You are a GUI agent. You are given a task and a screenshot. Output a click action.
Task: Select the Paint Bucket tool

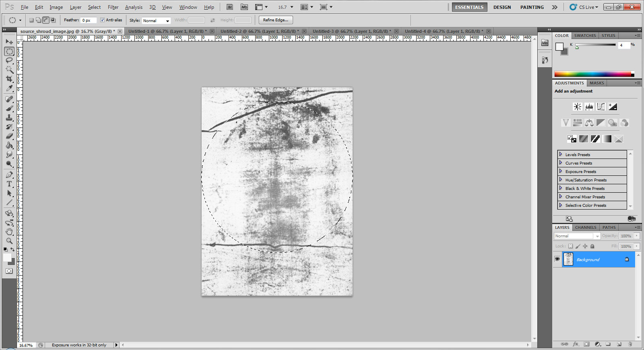[x=9, y=145]
